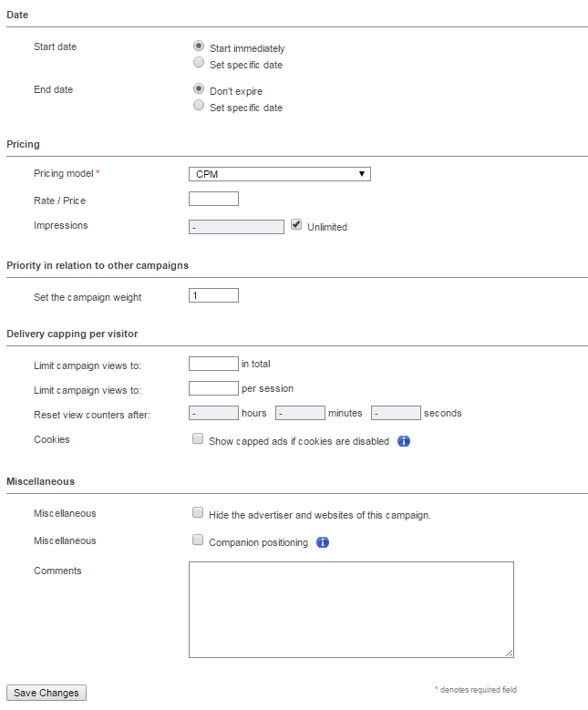This screenshot has width=588, height=710.
Task: Check Hide the advertiser and websites option
Action: (198, 512)
